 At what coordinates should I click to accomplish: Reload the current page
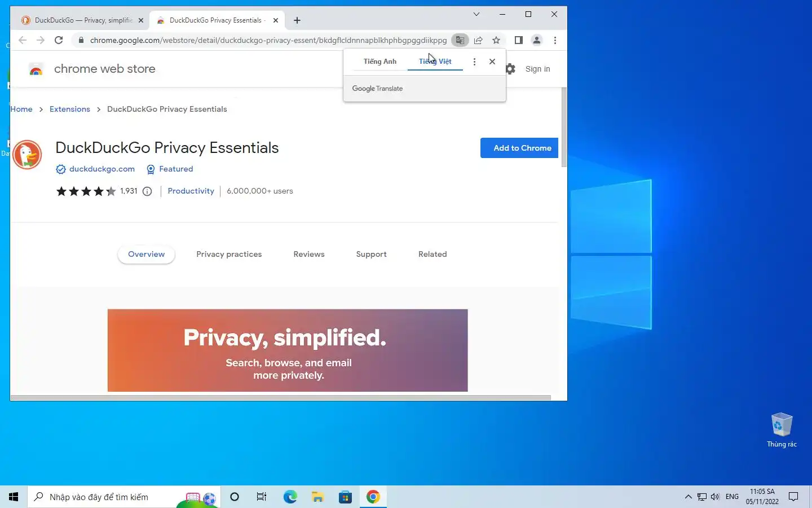click(x=59, y=40)
